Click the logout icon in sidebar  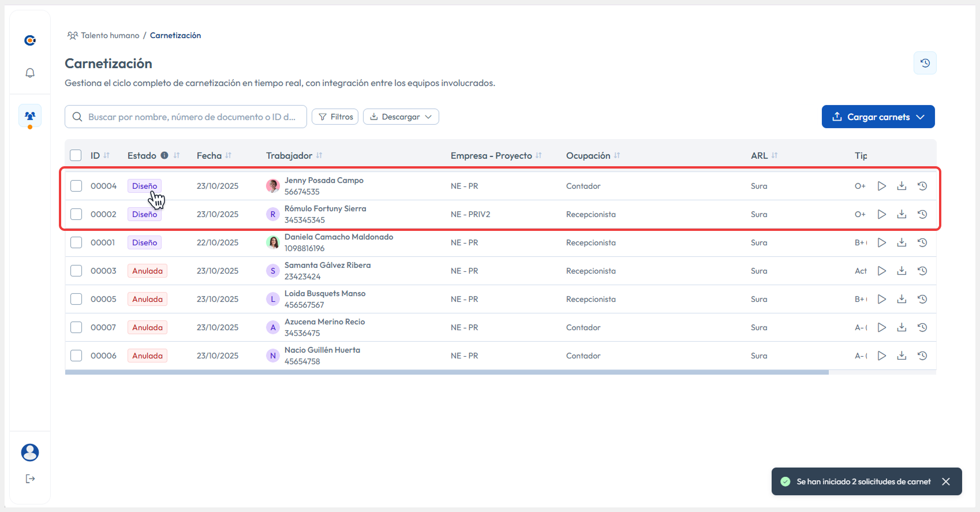[30, 479]
